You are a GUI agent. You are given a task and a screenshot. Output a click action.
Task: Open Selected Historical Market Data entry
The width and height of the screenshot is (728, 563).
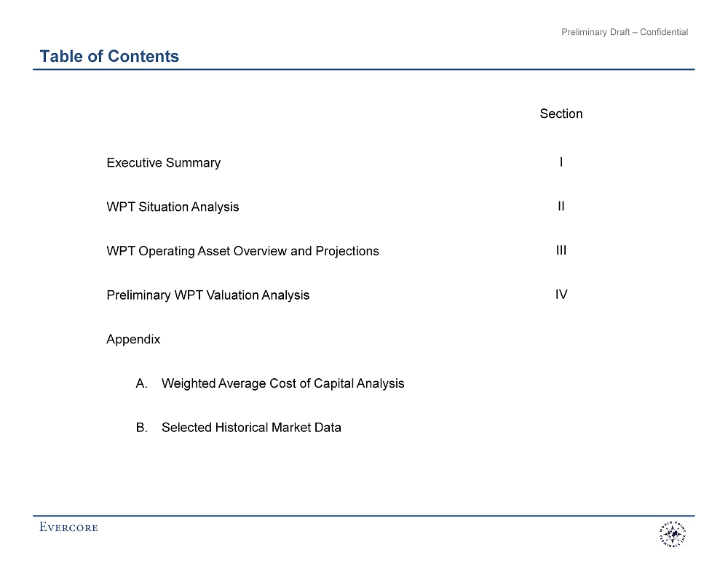point(251,428)
